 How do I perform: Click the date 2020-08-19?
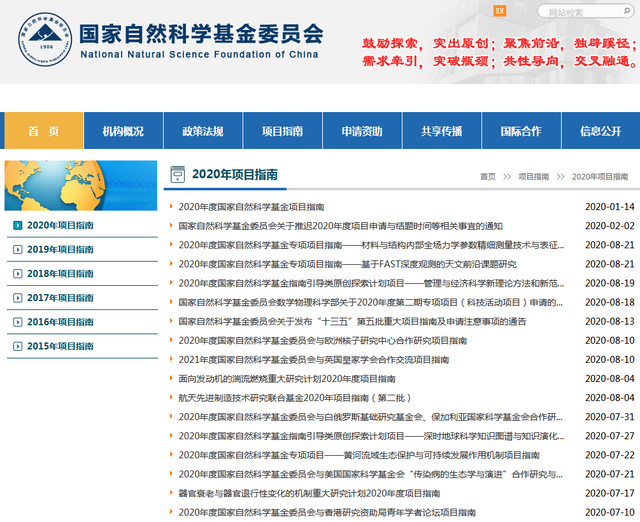tap(610, 283)
